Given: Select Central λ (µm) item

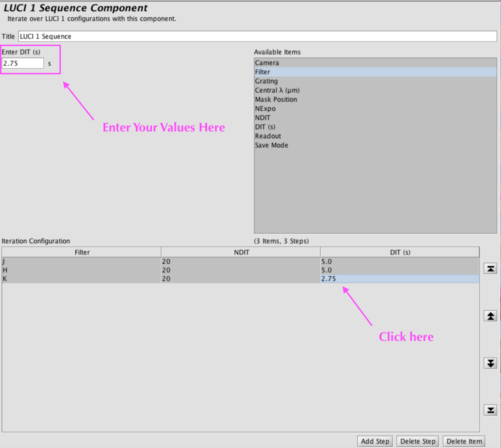Looking at the screenshot, I should (375, 90).
